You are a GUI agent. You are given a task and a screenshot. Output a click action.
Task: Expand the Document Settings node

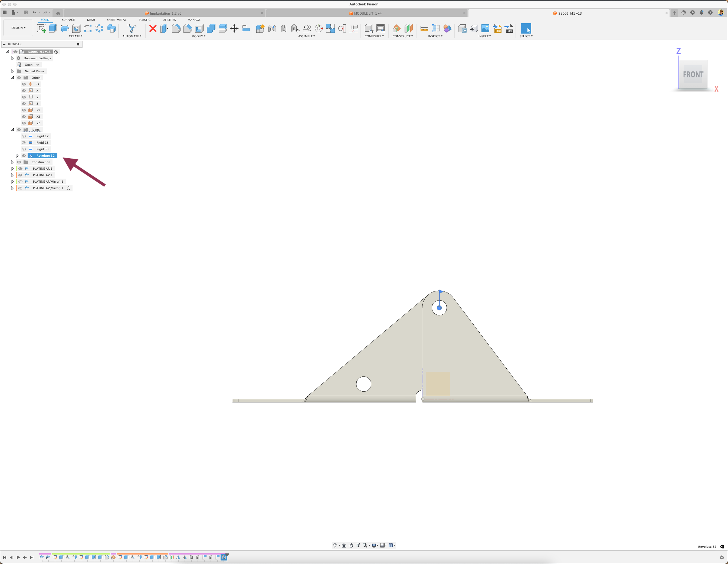point(12,58)
